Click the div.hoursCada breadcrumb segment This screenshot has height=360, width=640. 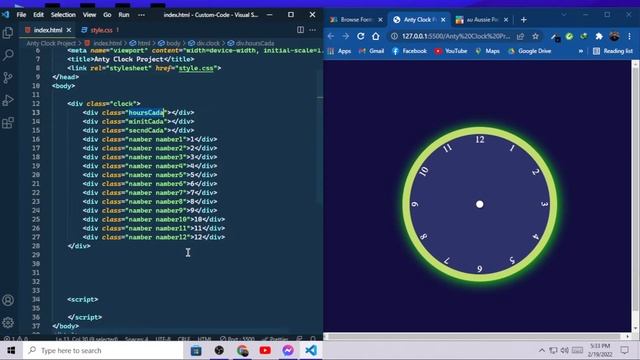click(251, 43)
